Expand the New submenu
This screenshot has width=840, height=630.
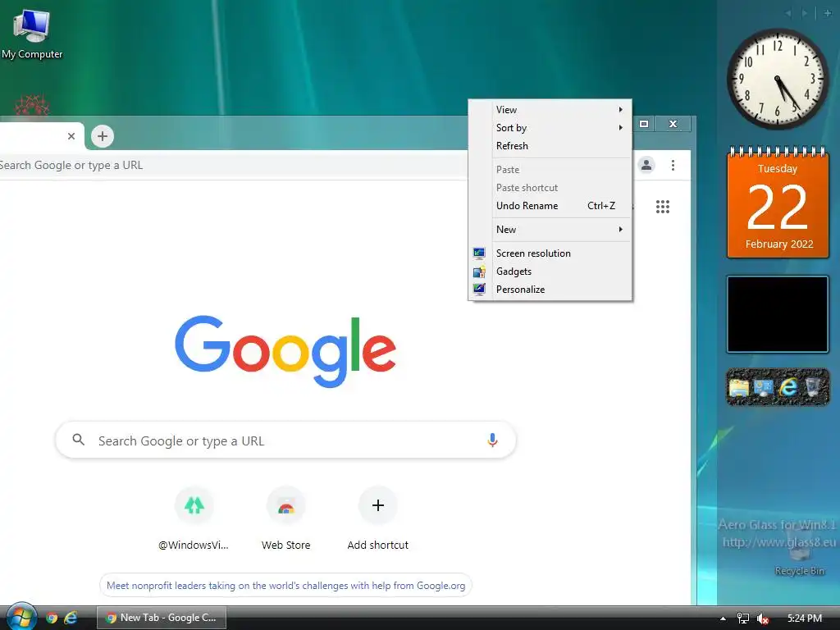(560, 230)
